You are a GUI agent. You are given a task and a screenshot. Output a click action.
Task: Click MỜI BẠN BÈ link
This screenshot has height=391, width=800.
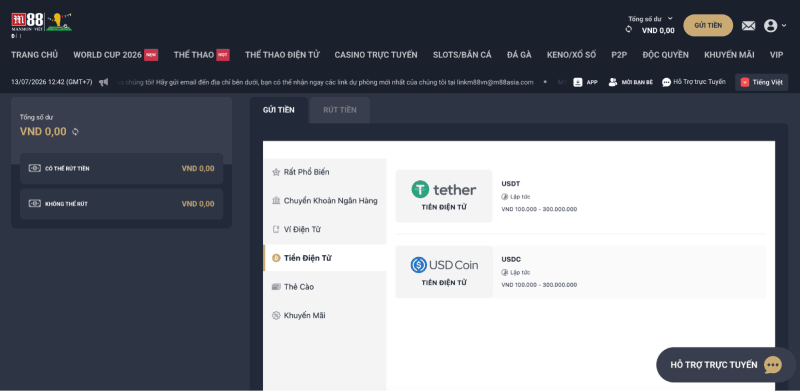click(x=637, y=82)
